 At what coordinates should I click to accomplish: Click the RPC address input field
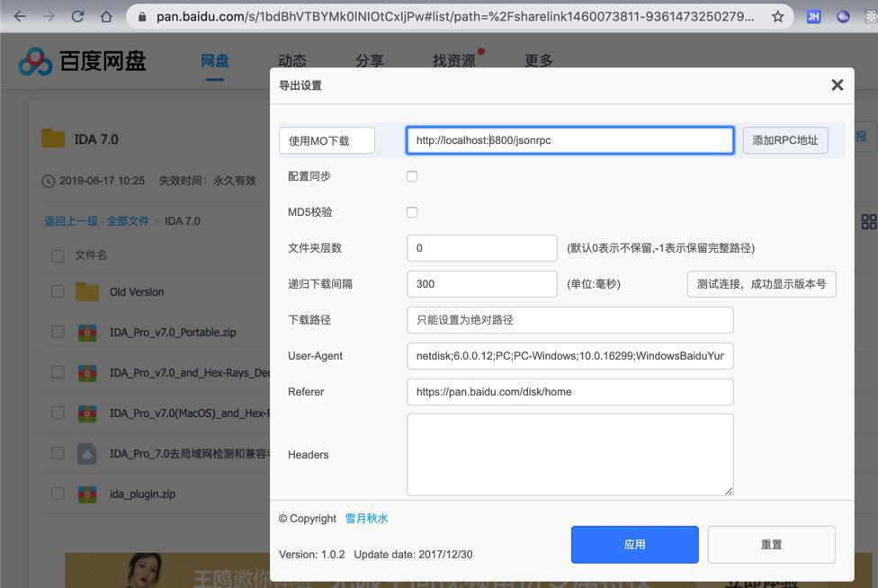pyautogui.click(x=570, y=140)
